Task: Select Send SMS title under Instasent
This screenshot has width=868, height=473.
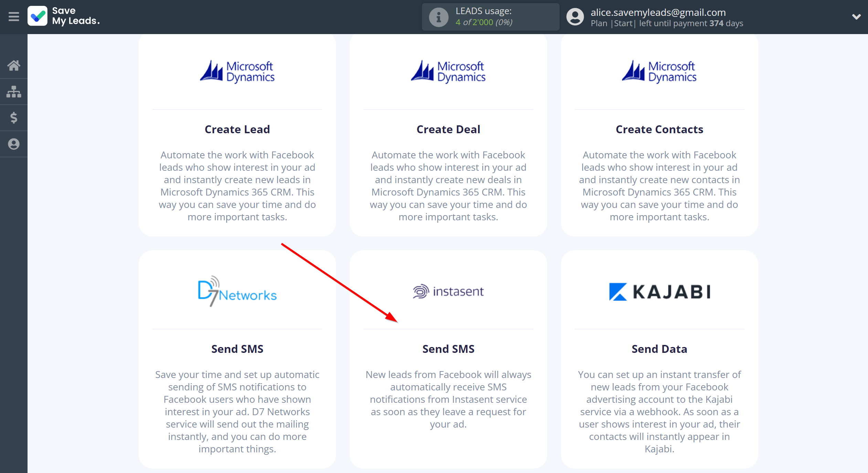Action: [x=448, y=349]
